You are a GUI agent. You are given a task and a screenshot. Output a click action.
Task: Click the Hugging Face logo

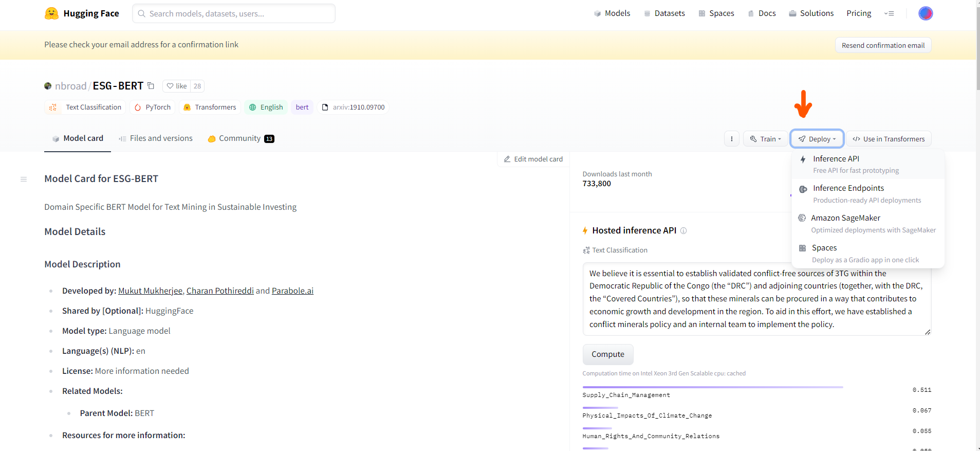(82, 13)
